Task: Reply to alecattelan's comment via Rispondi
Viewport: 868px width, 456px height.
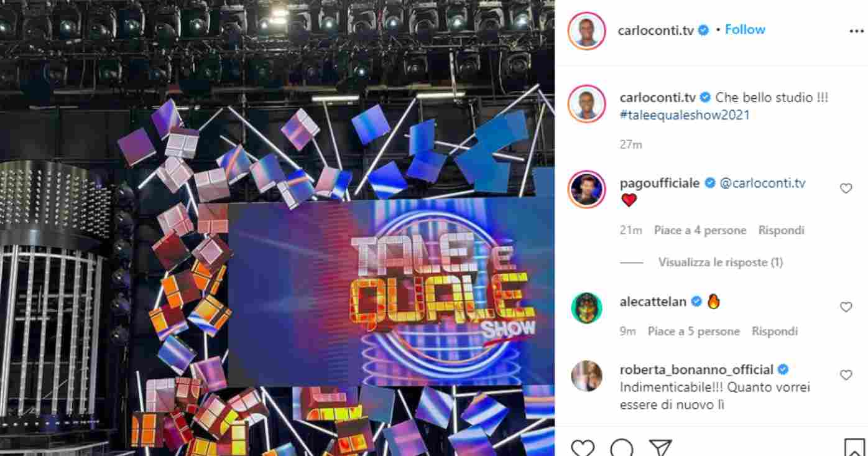Action: coord(775,331)
